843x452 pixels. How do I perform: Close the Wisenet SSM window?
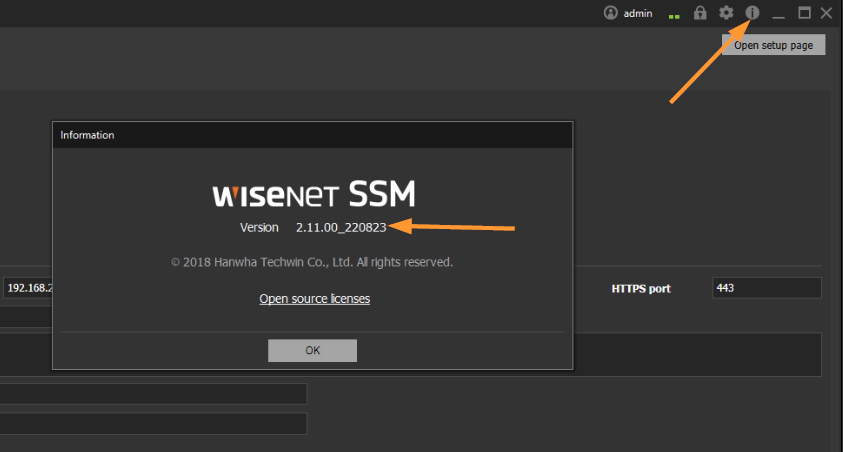point(826,13)
